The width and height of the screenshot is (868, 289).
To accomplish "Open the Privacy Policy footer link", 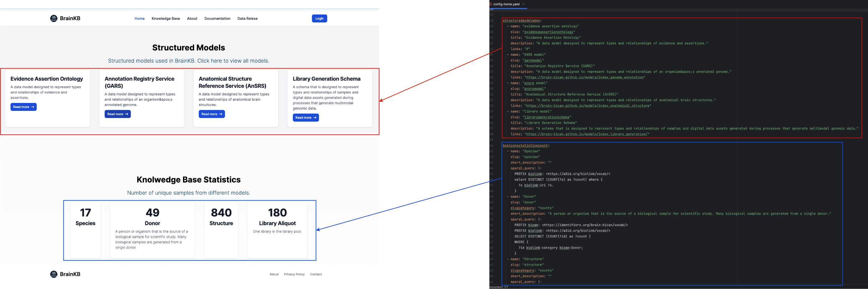I will (294, 274).
